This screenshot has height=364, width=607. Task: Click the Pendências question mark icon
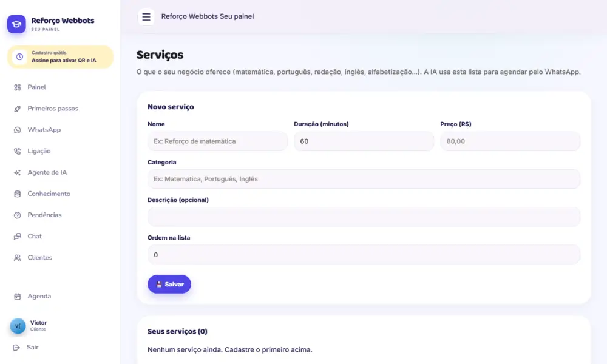tap(18, 215)
